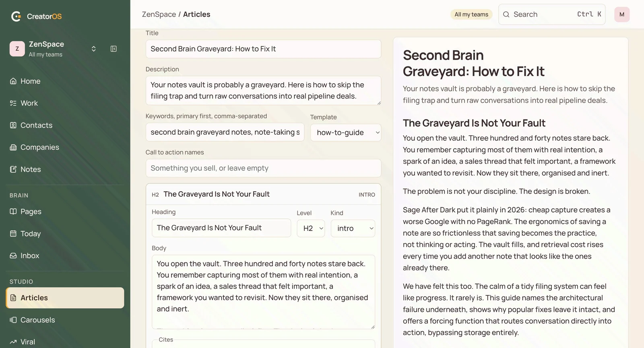Viewport: 644px width, 348px height.
Task: Click the ZenSpace breadcrumb link
Action: tap(159, 14)
